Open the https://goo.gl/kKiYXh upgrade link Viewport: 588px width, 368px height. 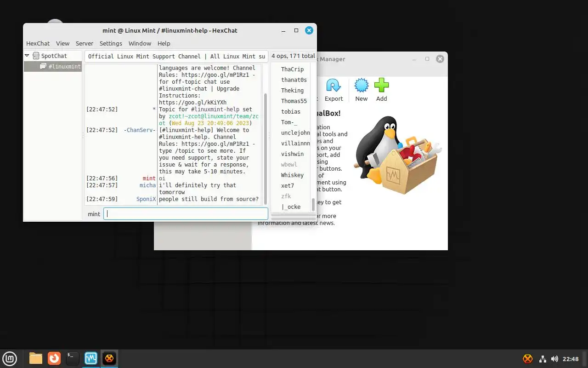pyautogui.click(x=192, y=103)
